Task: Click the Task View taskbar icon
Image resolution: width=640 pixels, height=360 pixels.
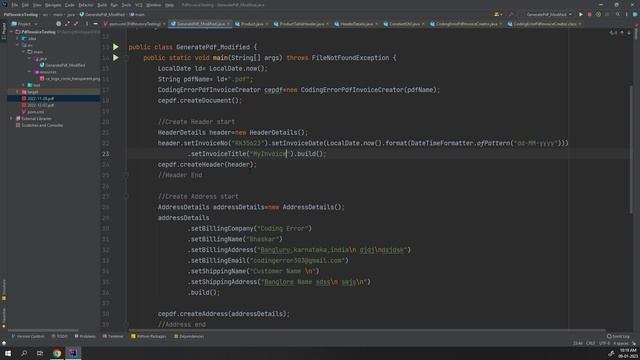Action: point(40,353)
